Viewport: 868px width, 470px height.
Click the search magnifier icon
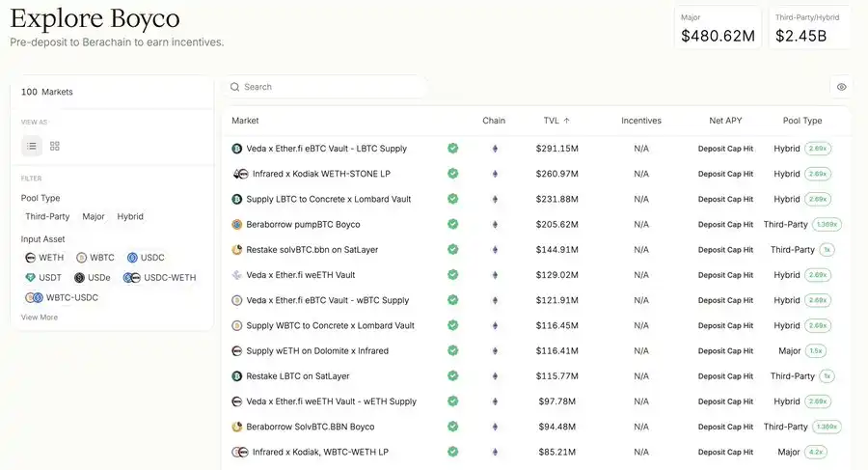pos(234,87)
